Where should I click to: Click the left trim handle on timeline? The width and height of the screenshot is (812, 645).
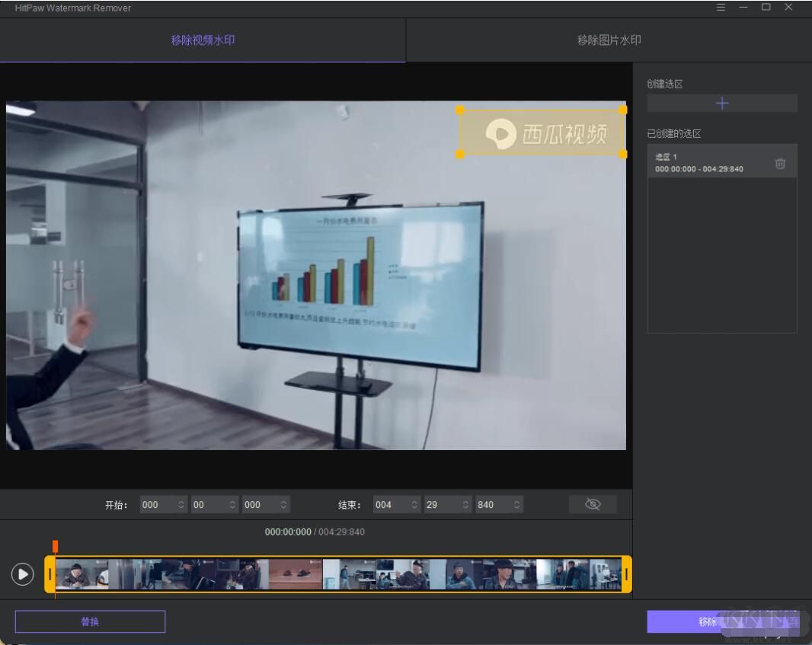50,574
